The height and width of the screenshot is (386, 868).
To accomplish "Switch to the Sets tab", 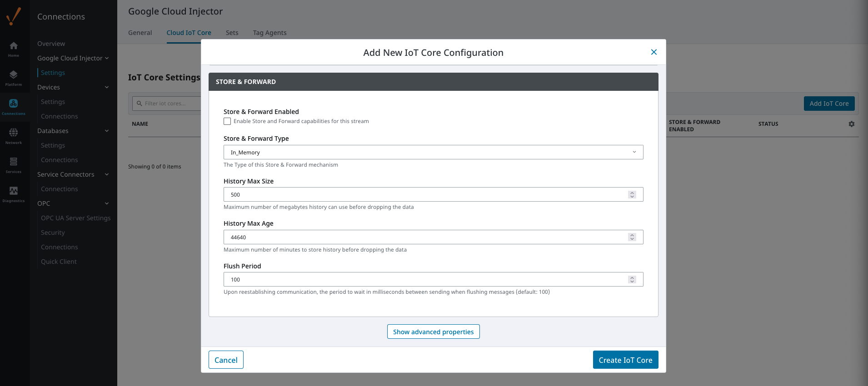I will (232, 33).
